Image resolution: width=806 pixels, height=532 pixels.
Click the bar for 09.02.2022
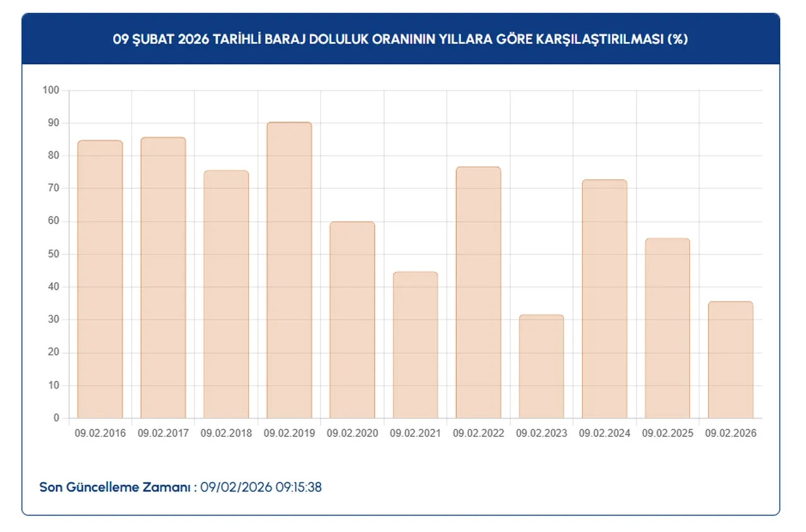coord(478,293)
